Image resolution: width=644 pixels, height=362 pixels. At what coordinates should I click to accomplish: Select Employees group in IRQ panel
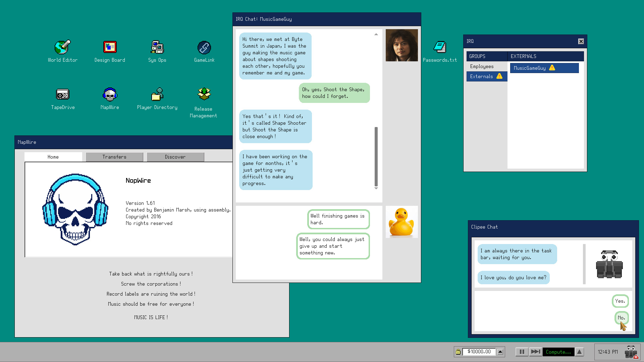[x=482, y=66]
